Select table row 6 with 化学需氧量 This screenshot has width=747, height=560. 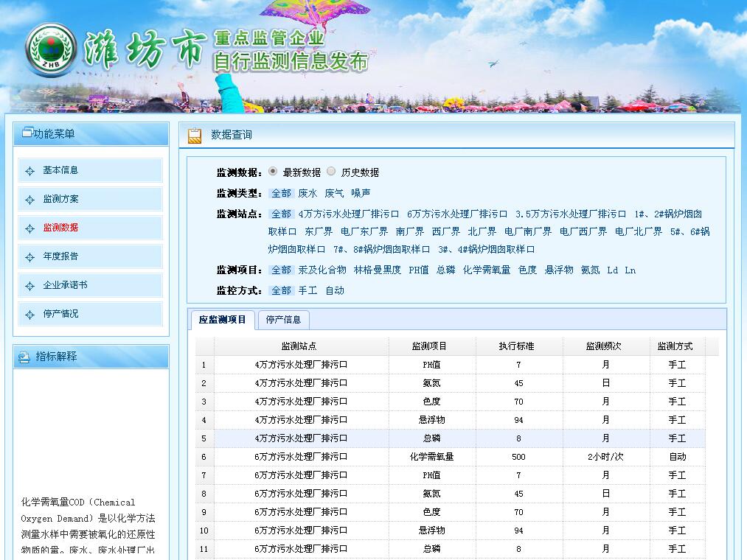(431, 457)
